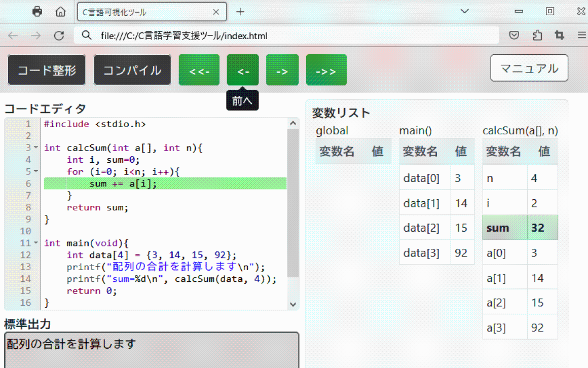Step forward with -> button
The width and height of the screenshot is (588, 368).
(282, 70)
